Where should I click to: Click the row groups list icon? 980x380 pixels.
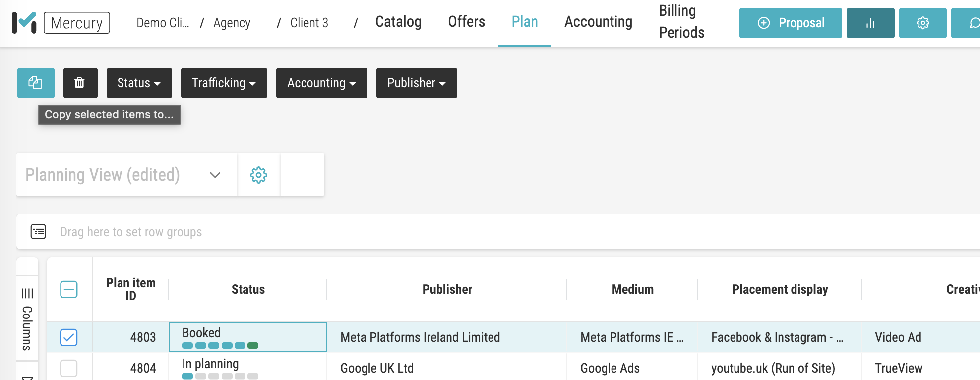click(38, 232)
